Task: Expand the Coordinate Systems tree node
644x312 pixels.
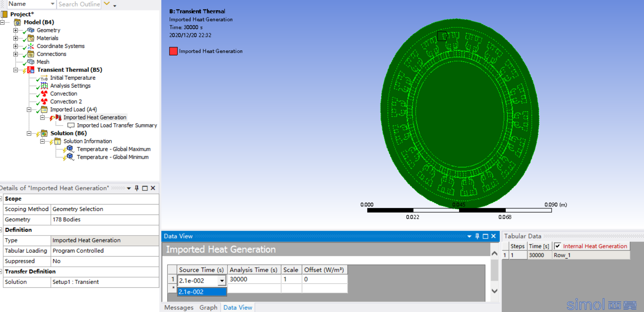Action: tap(15, 46)
